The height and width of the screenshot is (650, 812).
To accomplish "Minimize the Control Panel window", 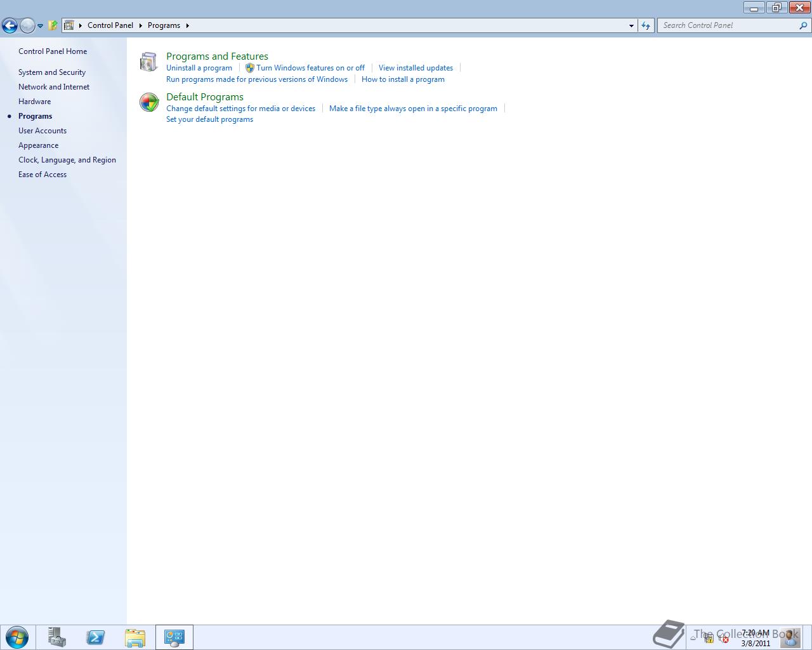I will [754, 8].
